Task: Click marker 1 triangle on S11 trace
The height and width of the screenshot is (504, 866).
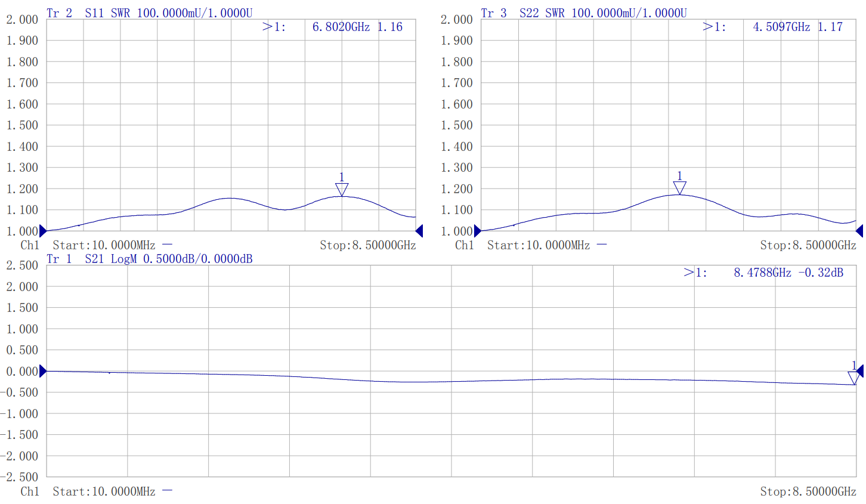Action: point(342,189)
